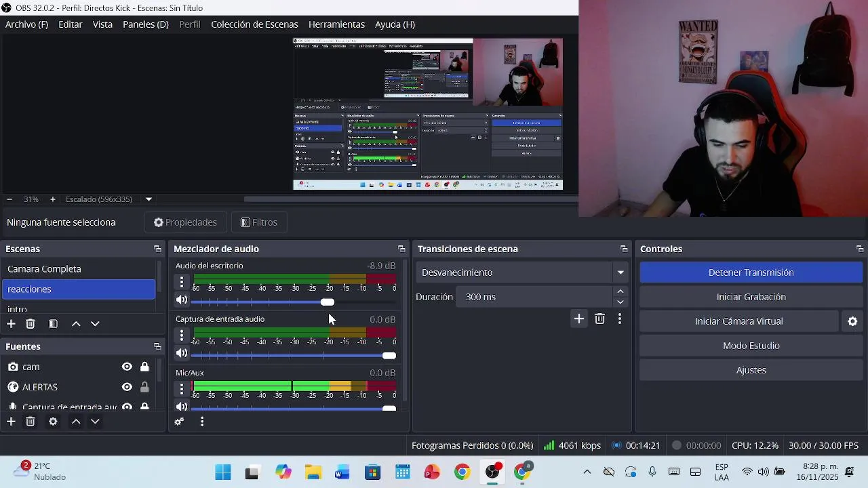This screenshot has width=868, height=488.
Task: Click Iniciar Grabación button
Action: tap(751, 297)
